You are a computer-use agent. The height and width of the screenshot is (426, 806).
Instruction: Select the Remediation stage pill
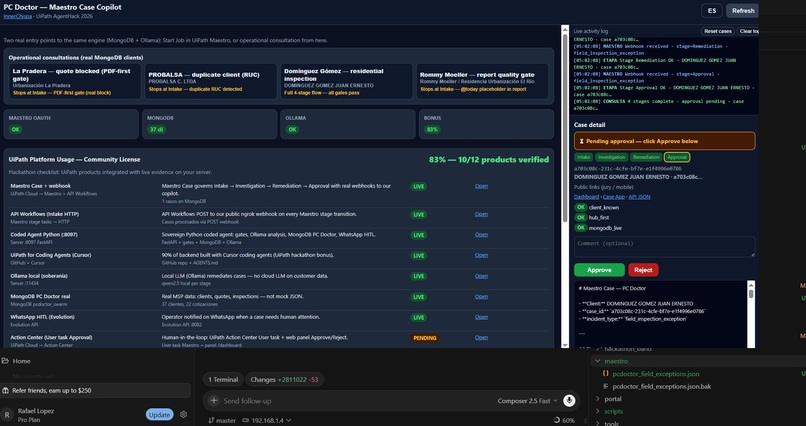coord(646,157)
